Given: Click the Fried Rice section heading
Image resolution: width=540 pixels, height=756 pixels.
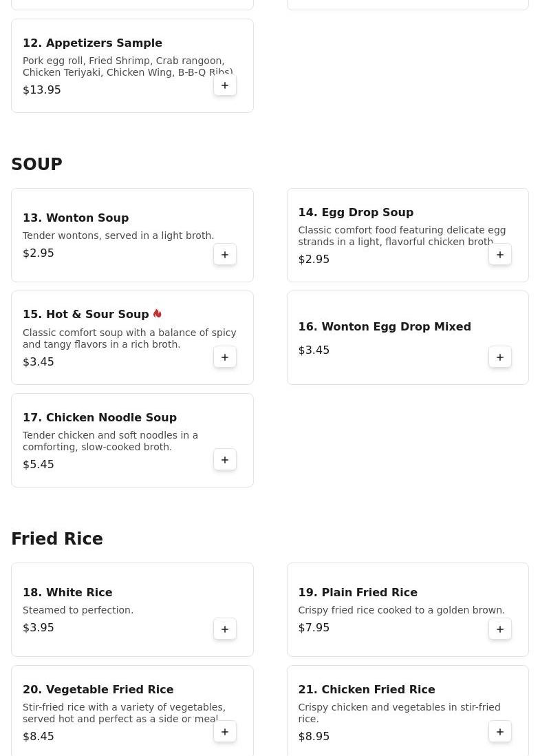Looking at the screenshot, I should click(x=57, y=539).
